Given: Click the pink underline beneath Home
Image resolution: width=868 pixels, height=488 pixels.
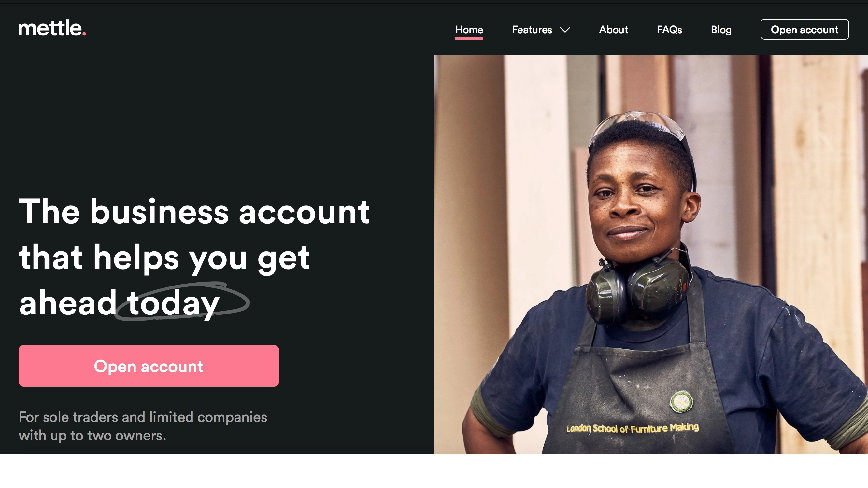Looking at the screenshot, I should 469,38.
